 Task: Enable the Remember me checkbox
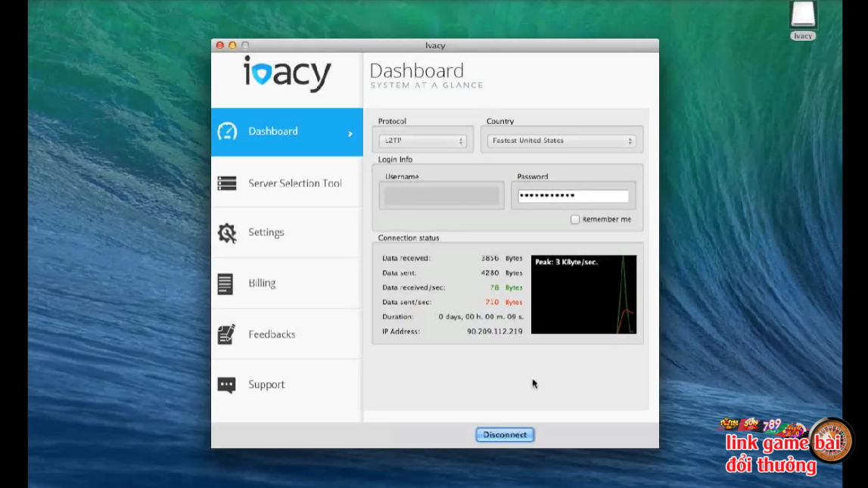click(x=575, y=219)
